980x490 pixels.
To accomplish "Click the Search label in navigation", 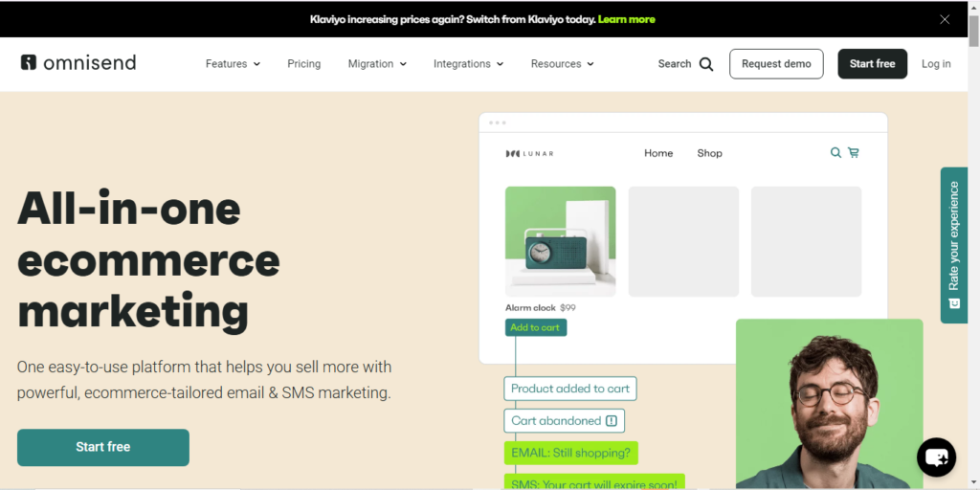I will [675, 64].
